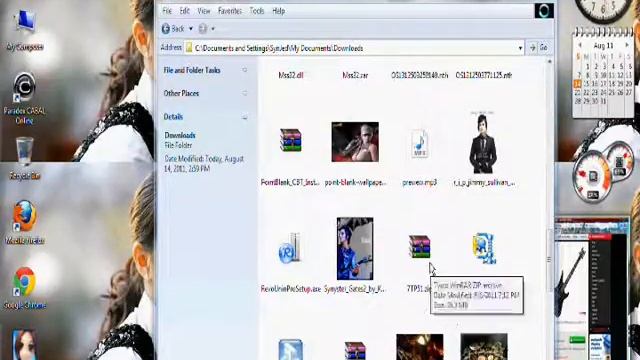Select the WinRAR archive icon in bottom row
Viewport: 640px width, 360px height.
pos(355,351)
